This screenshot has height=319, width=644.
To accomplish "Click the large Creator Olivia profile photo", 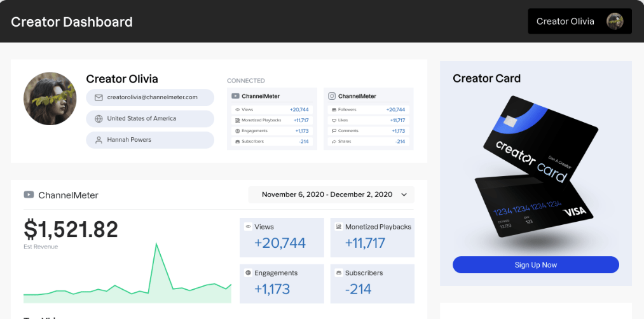I will (50, 98).
